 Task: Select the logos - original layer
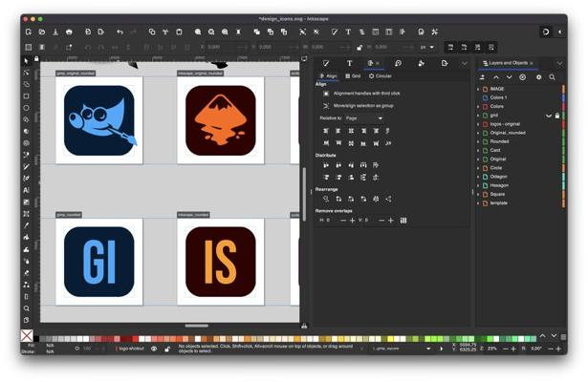click(x=505, y=124)
